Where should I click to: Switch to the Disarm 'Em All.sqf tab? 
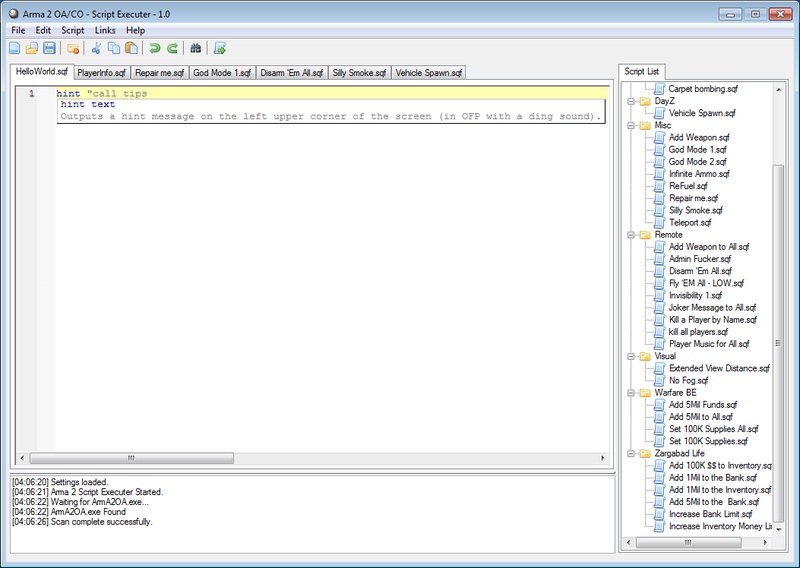[291, 73]
